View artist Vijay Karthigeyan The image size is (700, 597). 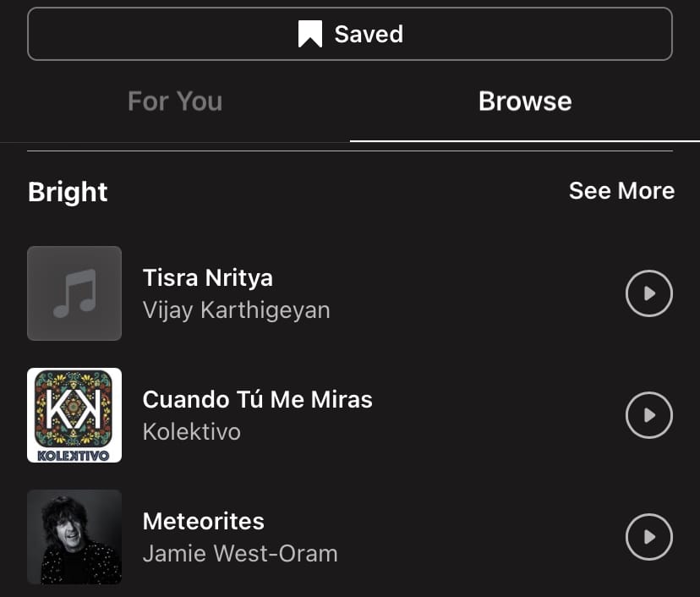pos(237,310)
